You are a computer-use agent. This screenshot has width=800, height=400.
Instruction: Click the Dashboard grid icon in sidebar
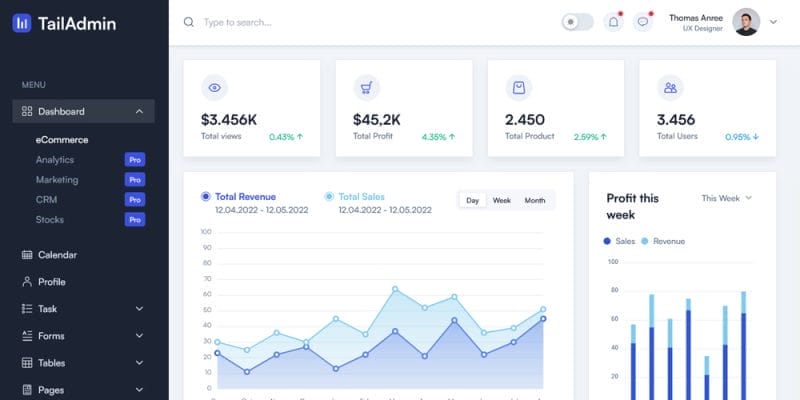tap(27, 111)
